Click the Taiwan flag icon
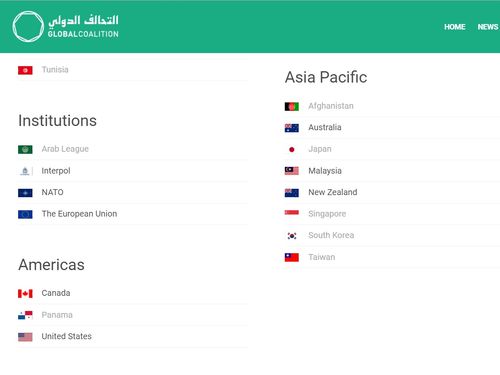Image resolution: width=500 pixels, height=375 pixels. 292,257
